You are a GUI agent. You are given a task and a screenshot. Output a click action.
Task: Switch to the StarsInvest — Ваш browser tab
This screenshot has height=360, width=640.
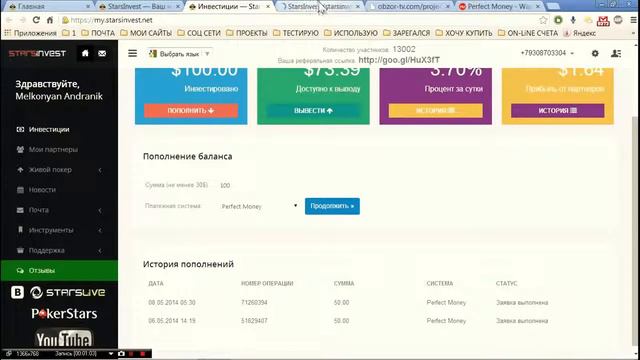(x=140, y=7)
